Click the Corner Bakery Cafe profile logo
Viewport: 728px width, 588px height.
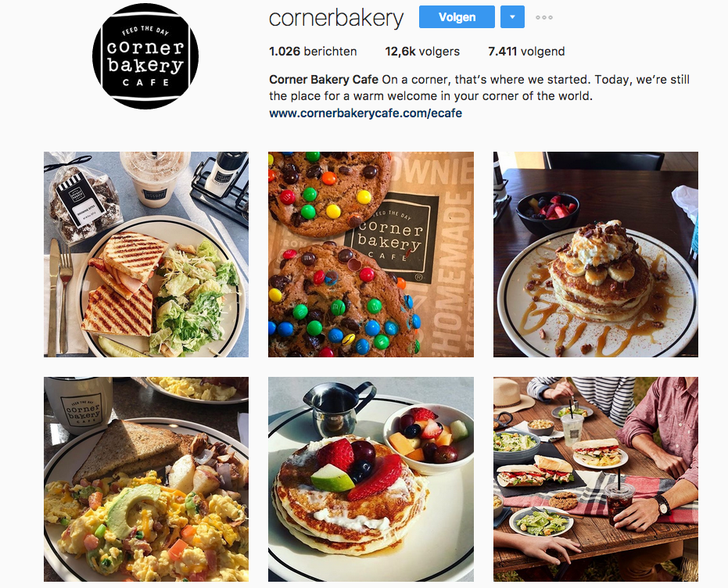tap(145, 56)
